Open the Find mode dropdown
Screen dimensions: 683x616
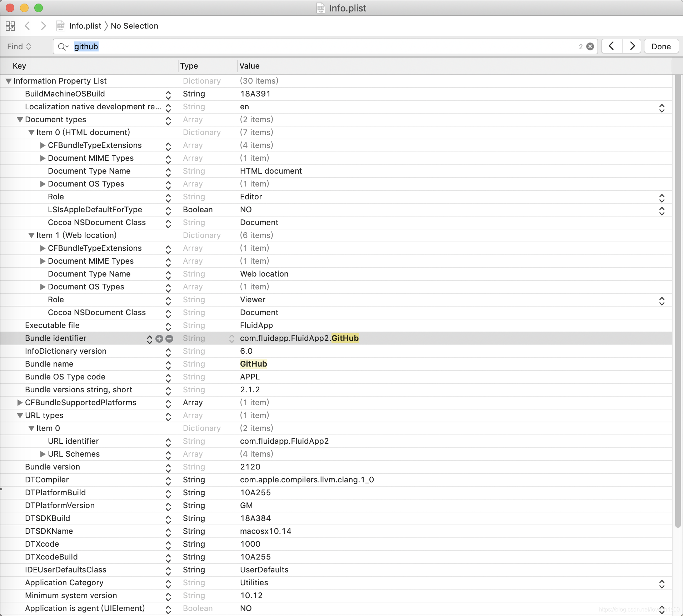point(19,46)
